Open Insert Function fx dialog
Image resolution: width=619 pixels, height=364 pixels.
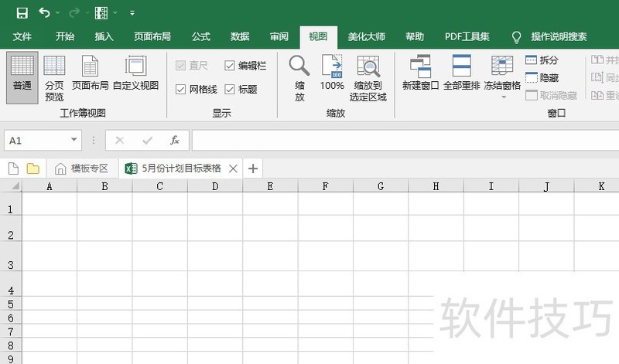coord(175,141)
